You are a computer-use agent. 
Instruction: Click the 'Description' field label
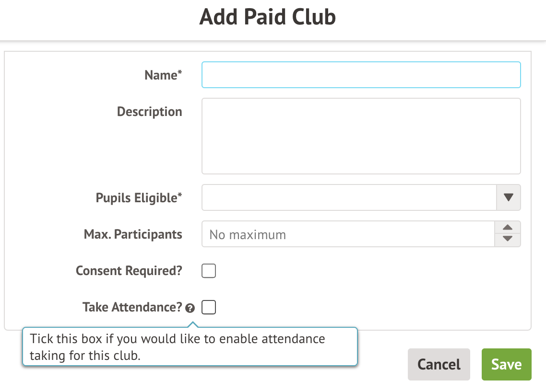pyautogui.click(x=150, y=112)
